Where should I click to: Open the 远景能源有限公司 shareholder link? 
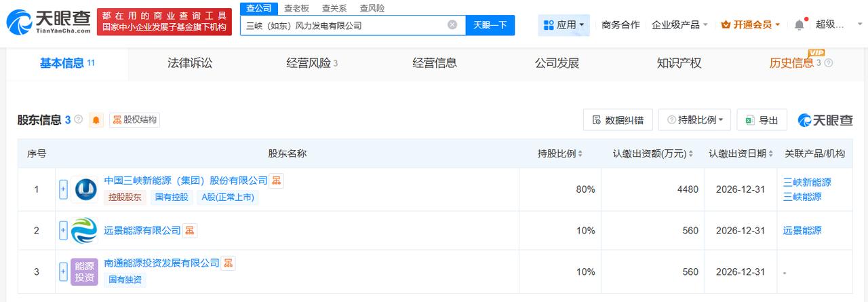[142, 231]
